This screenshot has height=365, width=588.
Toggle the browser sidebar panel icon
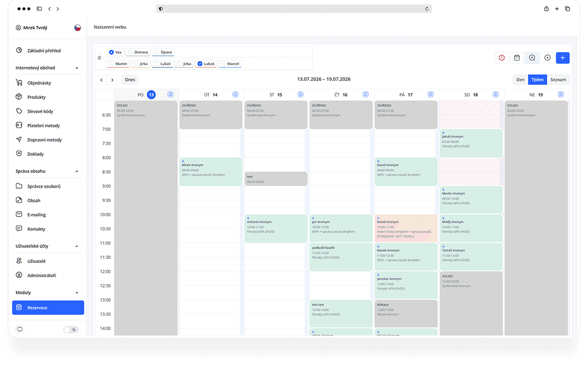[x=39, y=9]
